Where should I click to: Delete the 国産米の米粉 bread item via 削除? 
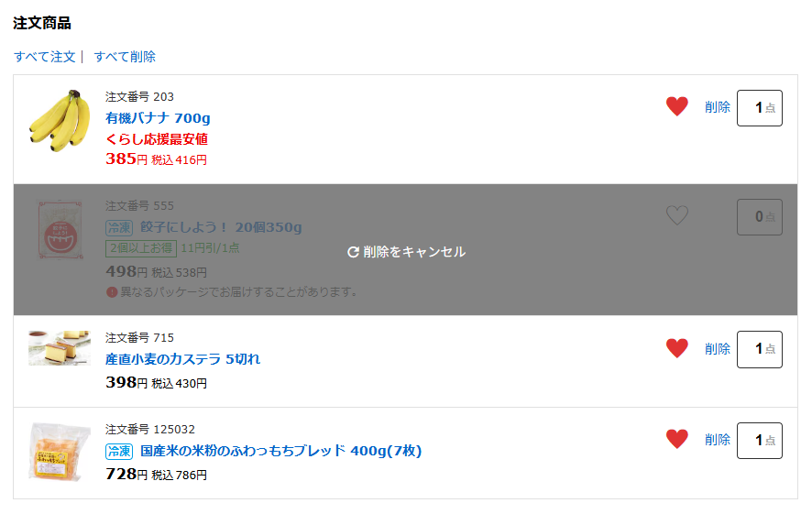(x=718, y=440)
